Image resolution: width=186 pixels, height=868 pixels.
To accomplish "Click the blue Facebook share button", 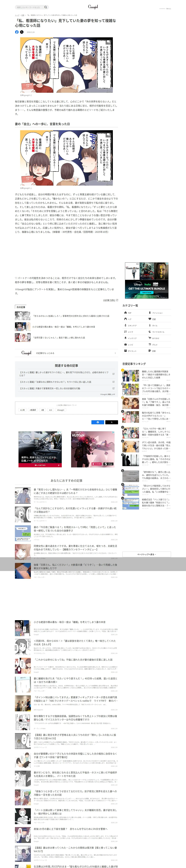I will coord(98,422).
